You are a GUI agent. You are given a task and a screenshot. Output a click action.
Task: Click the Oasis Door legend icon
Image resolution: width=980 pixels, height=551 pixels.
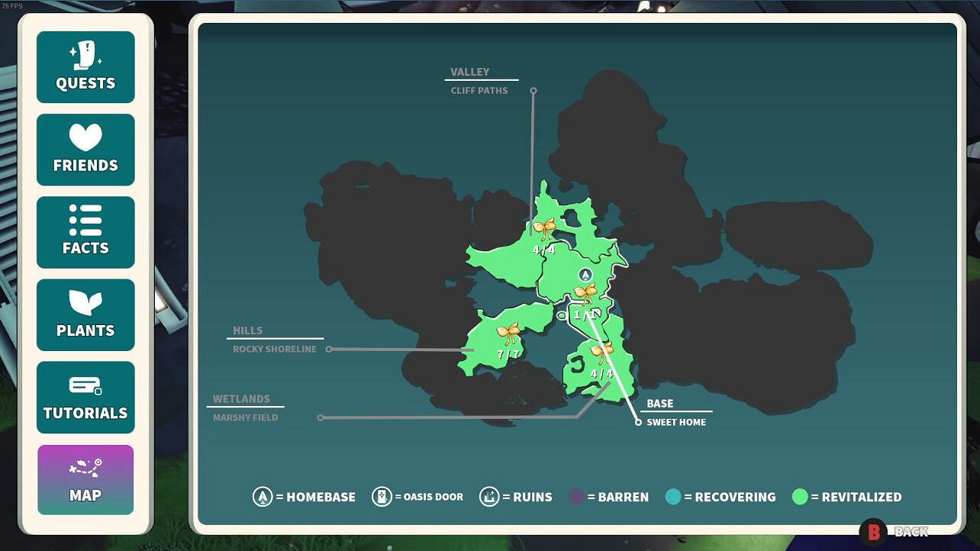(x=382, y=497)
